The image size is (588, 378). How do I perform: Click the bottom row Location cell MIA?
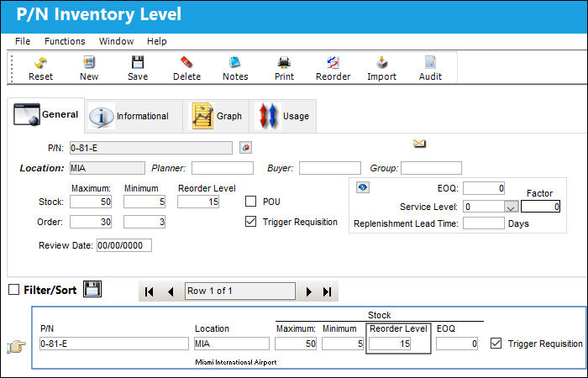pos(232,344)
